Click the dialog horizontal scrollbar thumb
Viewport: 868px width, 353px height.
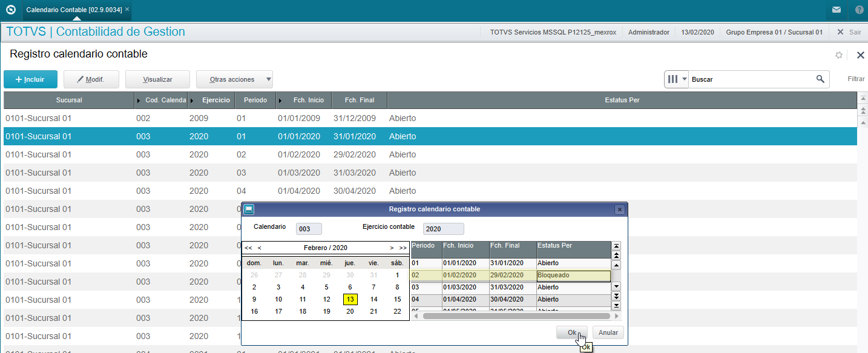pos(516,316)
